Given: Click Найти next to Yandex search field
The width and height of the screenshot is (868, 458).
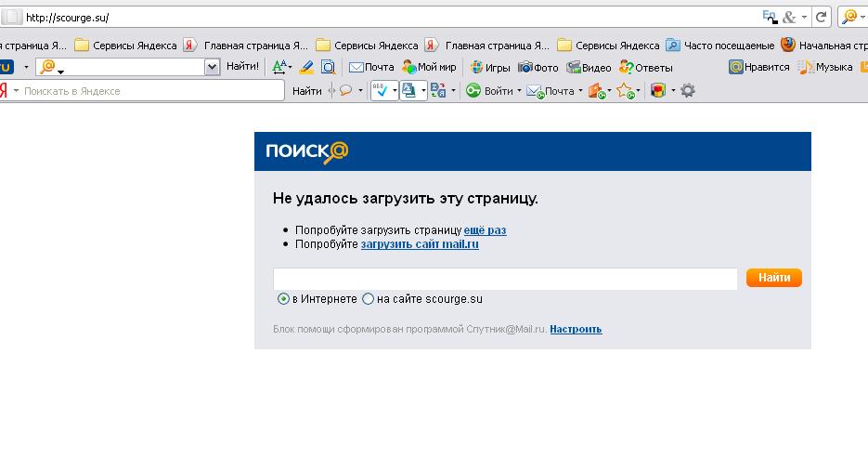Looking at the screenshot, I should tap(307, 91).
